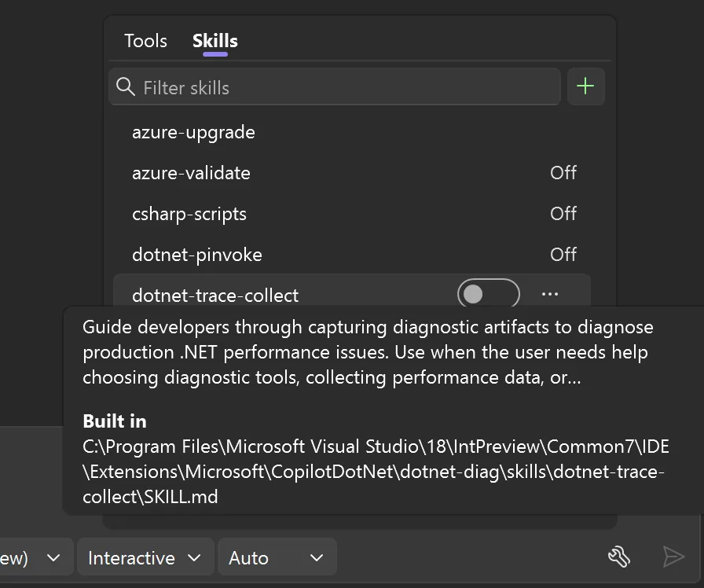Switch to the Tools tab

click(x=145, y=41)
